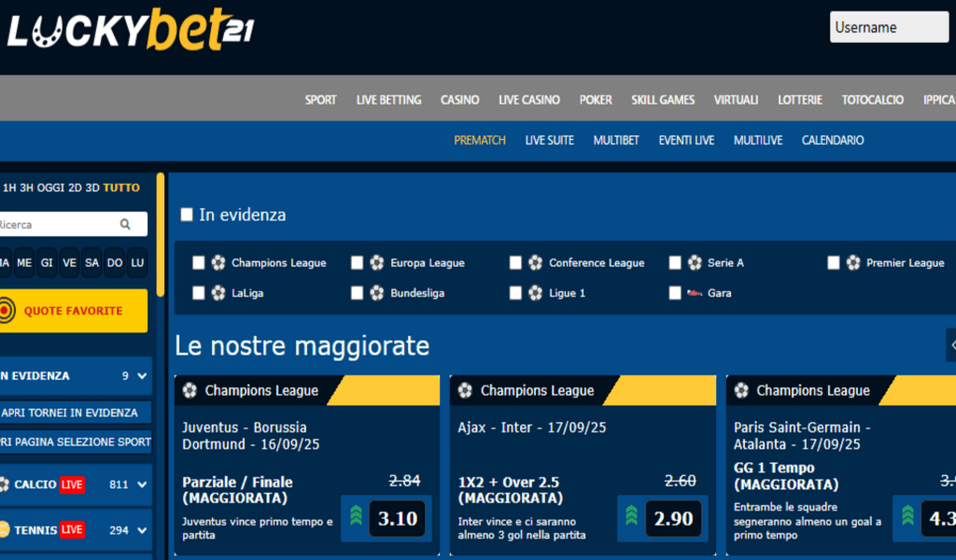This screenshot has height=560, width=956.
Task: Click the Ricerca search field
Action: tap(73, 224)
